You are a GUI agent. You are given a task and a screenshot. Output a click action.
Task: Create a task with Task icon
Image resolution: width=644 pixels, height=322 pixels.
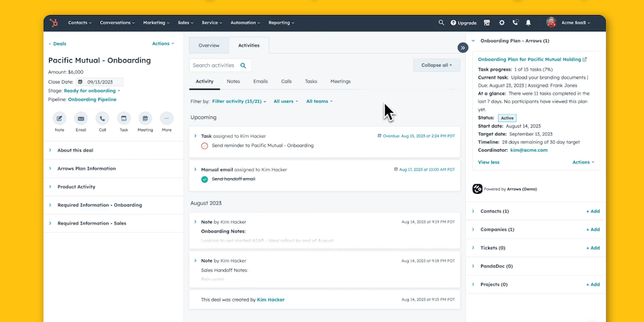(124, 118)
